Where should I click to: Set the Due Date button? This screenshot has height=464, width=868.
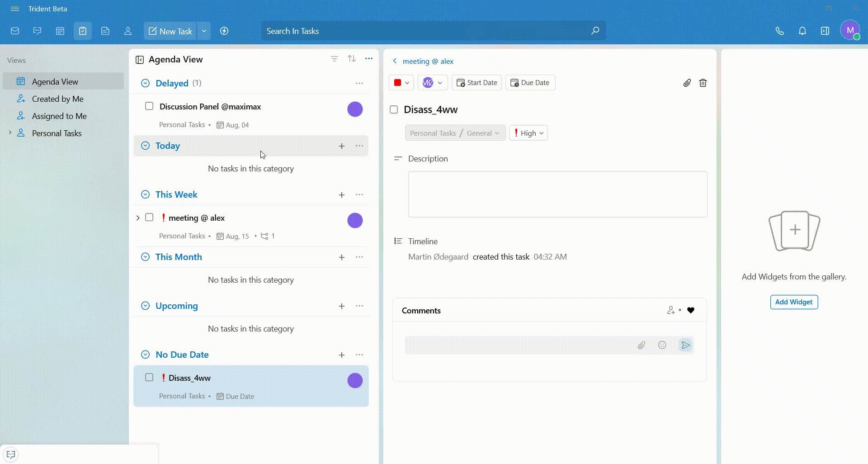click(x=530, y=83)
